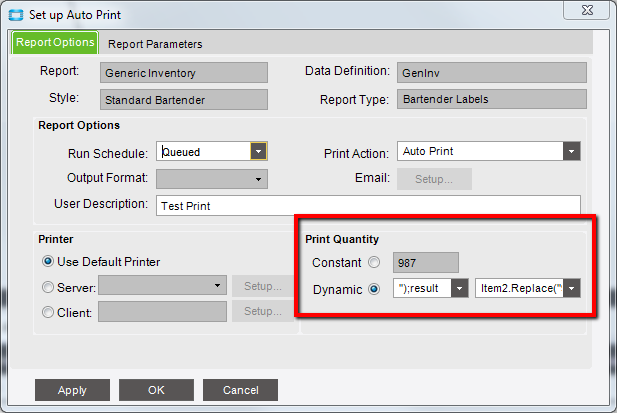Expand the Print Action dropdown arrow
The width and height of the screenshot is (617, 413).
pyautogui.click(x=571, y=151)
